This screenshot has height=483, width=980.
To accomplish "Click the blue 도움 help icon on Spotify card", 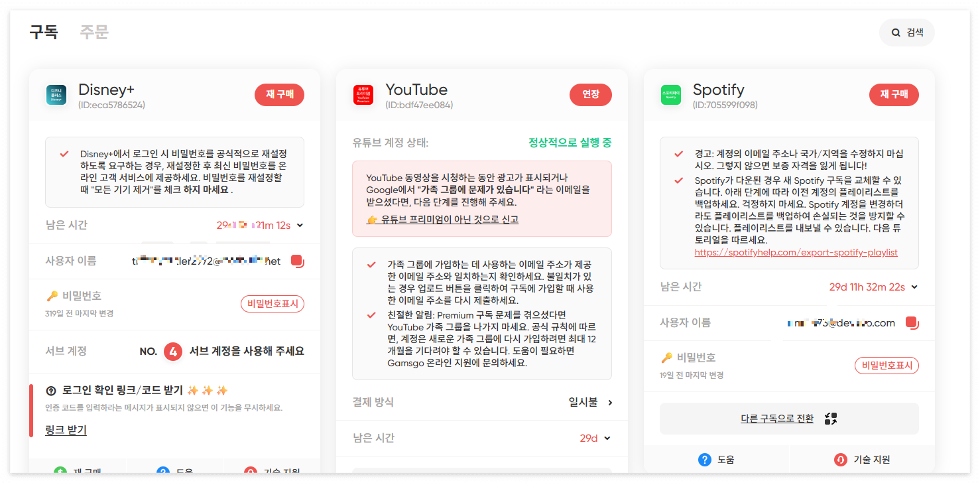I will (x=705, y=459).
